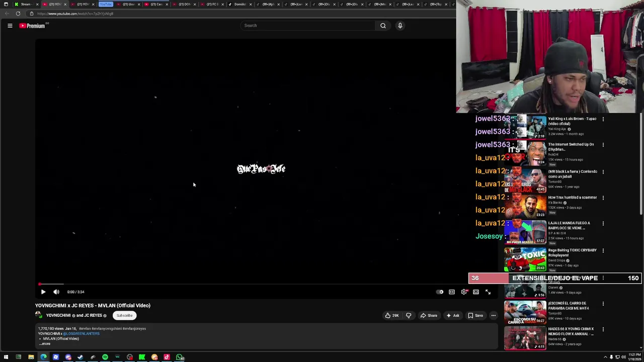Open LAJA LE MANDA FUEGO A BABYLOCC title
Image resolution: width=644 pixels, height=362 pixels.
point(569,225)
